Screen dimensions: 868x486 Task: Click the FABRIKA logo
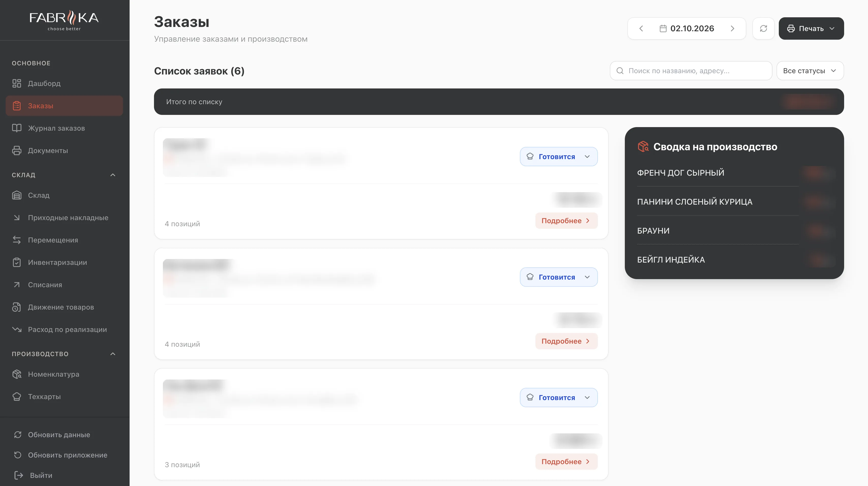(x=64, y=20)
